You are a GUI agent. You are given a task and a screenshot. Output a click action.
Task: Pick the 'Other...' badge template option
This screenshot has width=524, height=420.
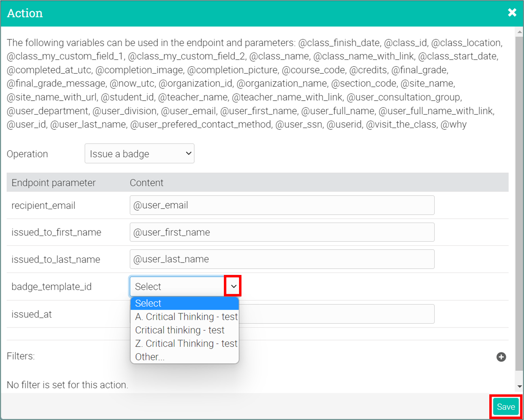click(x=150, y=357)
